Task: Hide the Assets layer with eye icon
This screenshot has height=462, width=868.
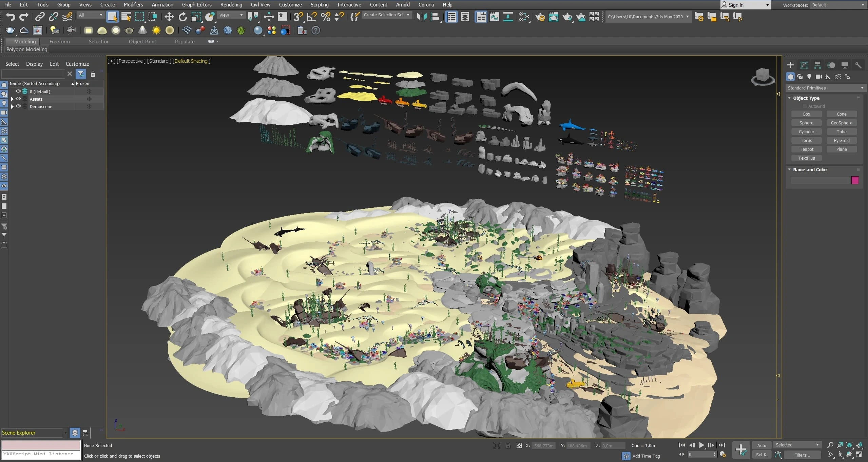Action: click(x=18, y=99)
